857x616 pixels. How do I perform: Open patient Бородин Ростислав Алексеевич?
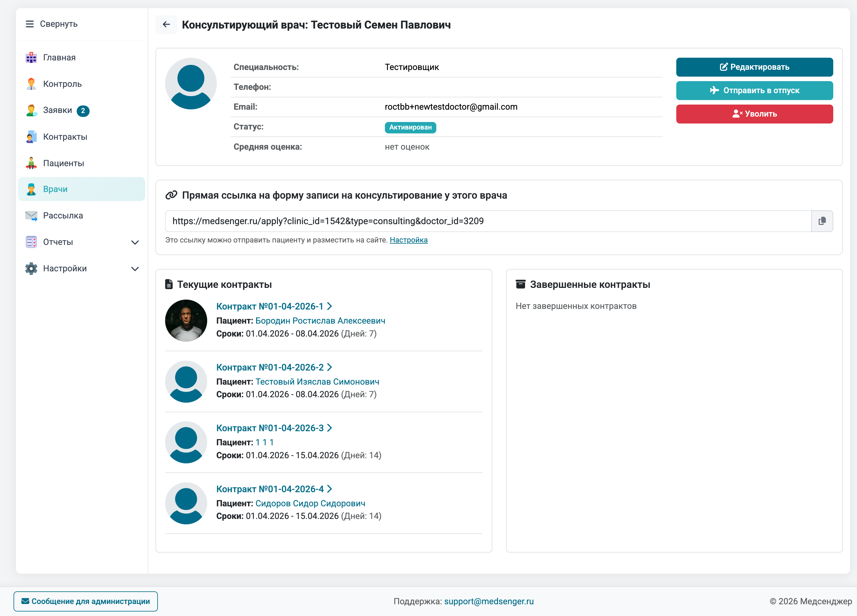click(320, 321)
